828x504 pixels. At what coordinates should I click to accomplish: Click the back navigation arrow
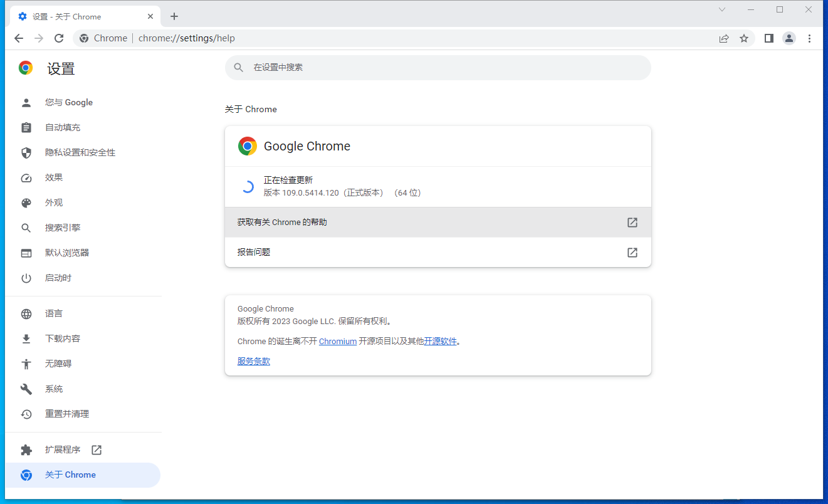[x=19, y=38]
